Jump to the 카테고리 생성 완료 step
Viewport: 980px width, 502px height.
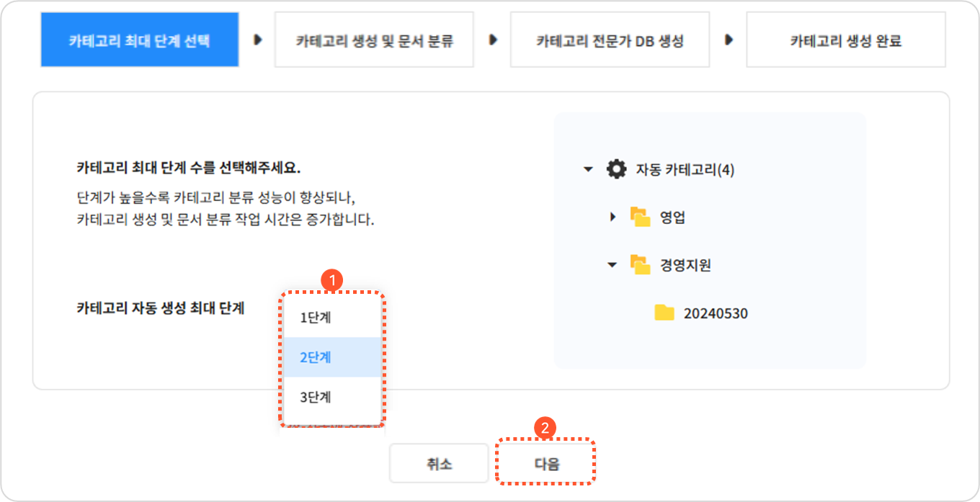pyautogui.click(x=845, y=40)
